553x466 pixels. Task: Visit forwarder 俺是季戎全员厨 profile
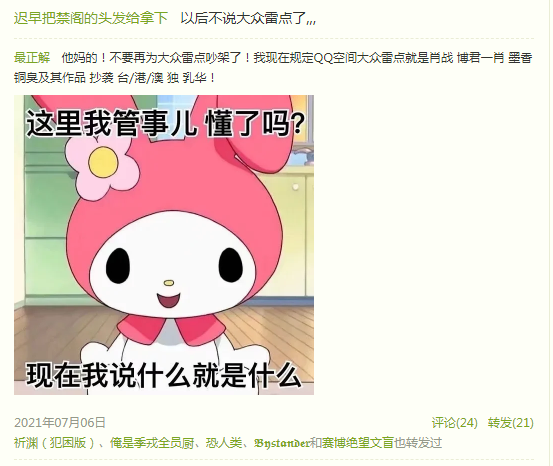(x=152, y=442)
